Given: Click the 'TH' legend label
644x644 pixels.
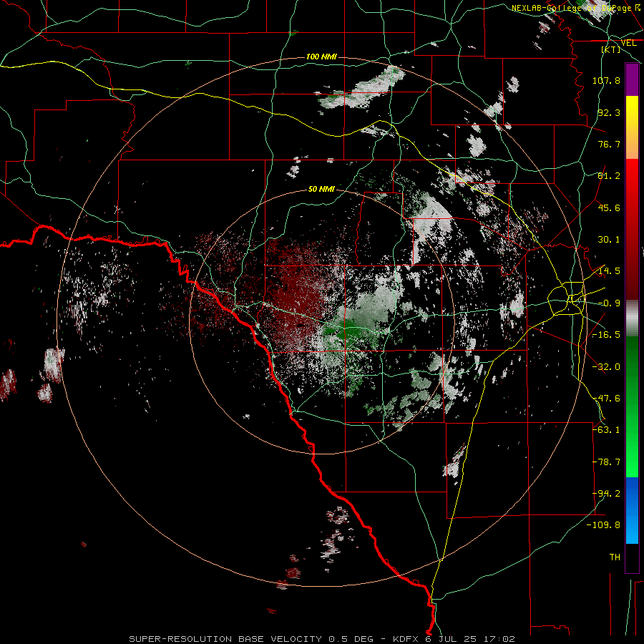Looking at the screenshot, I should tap(615, 557).
